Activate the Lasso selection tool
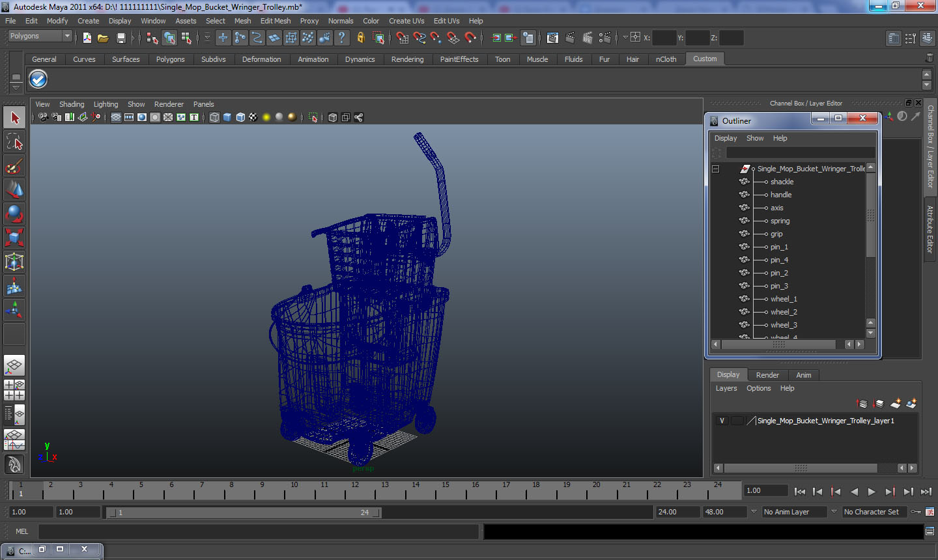 (x=14, y=142)
